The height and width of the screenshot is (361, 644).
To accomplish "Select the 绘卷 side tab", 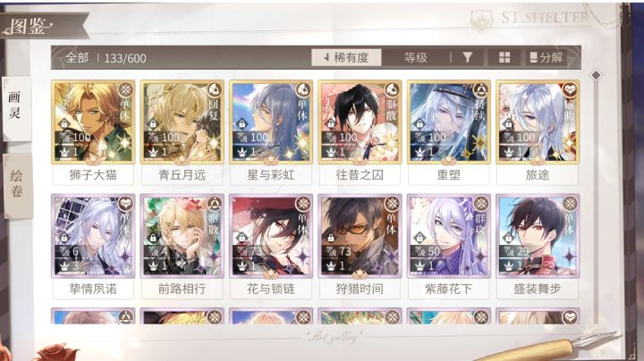I will 17,185.
